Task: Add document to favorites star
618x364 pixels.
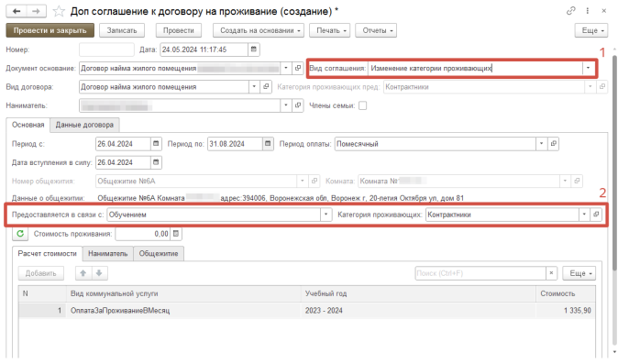Action: (59, 11)
